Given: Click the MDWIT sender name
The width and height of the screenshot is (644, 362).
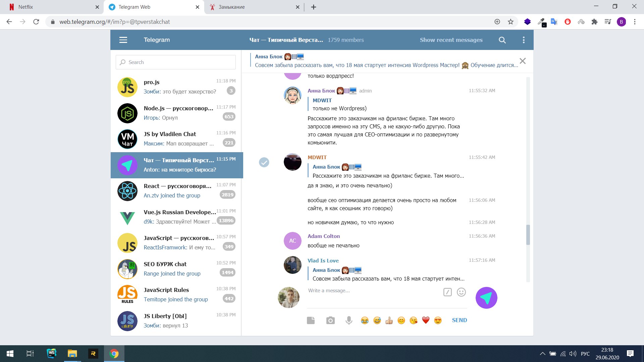Looking at the screenshot, I should tap(317, 158).
